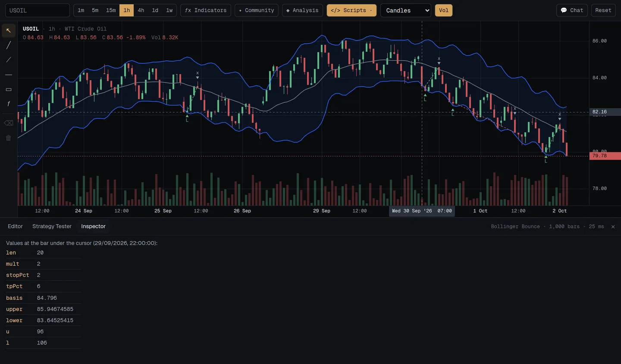Viewport: 621px width, 364px height.
Task: Click the 'tpPct' row value 6
Action: tap(39, 286)
